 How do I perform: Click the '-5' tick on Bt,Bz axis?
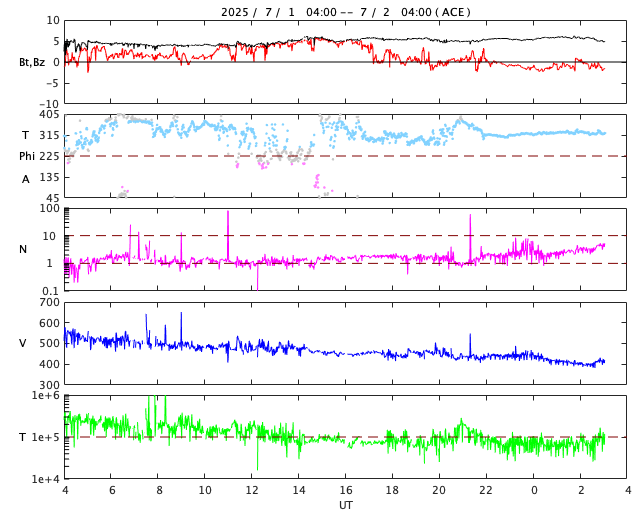click(x=53, y=83)
